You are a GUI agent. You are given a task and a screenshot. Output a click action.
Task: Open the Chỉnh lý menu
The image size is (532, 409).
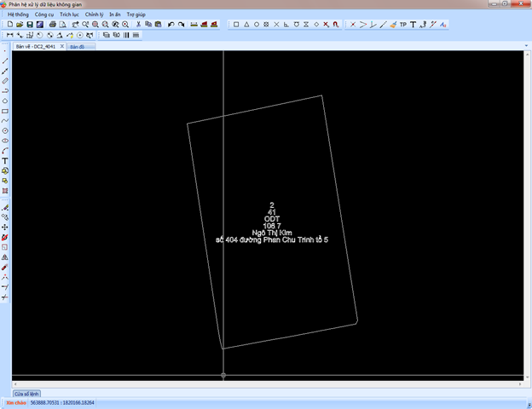coord(94,14)
